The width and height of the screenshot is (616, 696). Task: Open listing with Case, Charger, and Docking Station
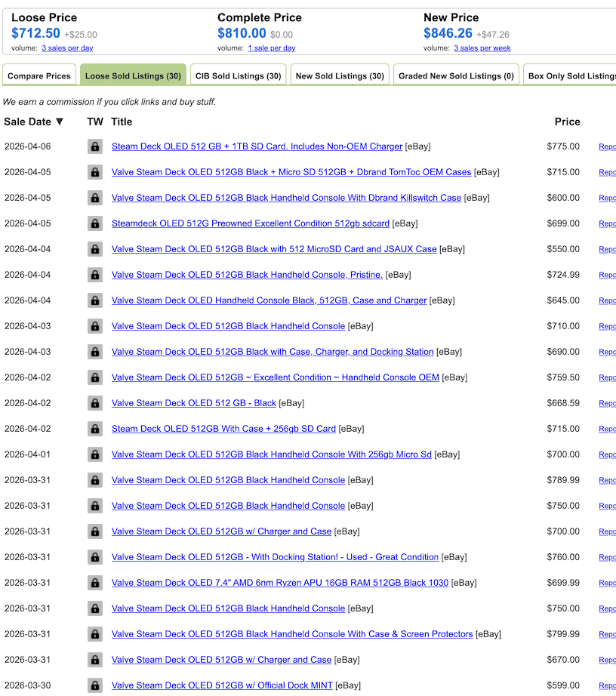click(273, 352)
